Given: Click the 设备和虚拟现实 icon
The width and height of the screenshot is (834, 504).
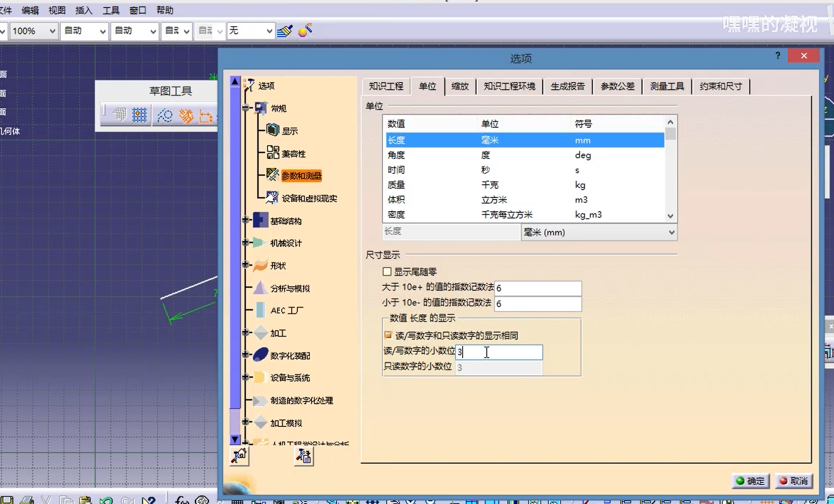Looking at the screenshot, I should (273, 197).
